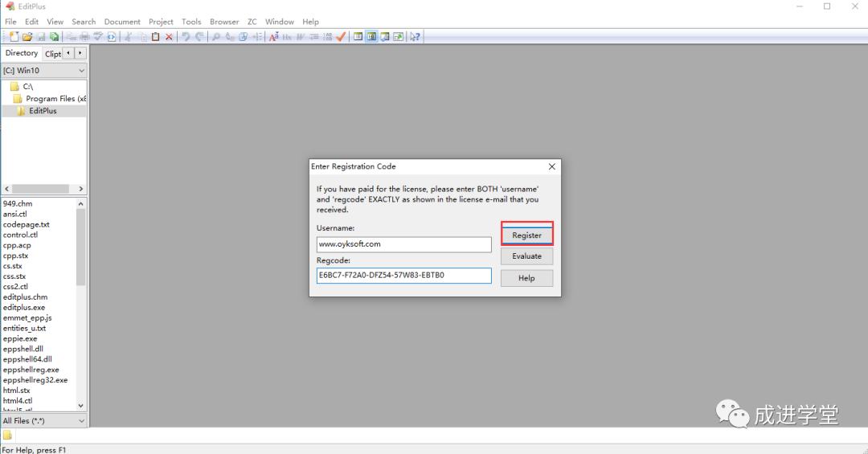868x454 pixels.
Task: Switch to the Cliptext sidebar tab
Action: coord(52,54)
